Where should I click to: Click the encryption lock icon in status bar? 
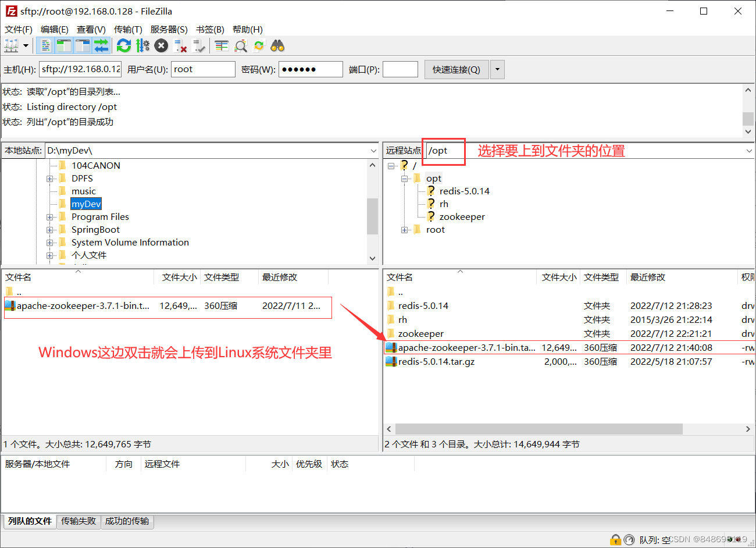coord(616,540)
